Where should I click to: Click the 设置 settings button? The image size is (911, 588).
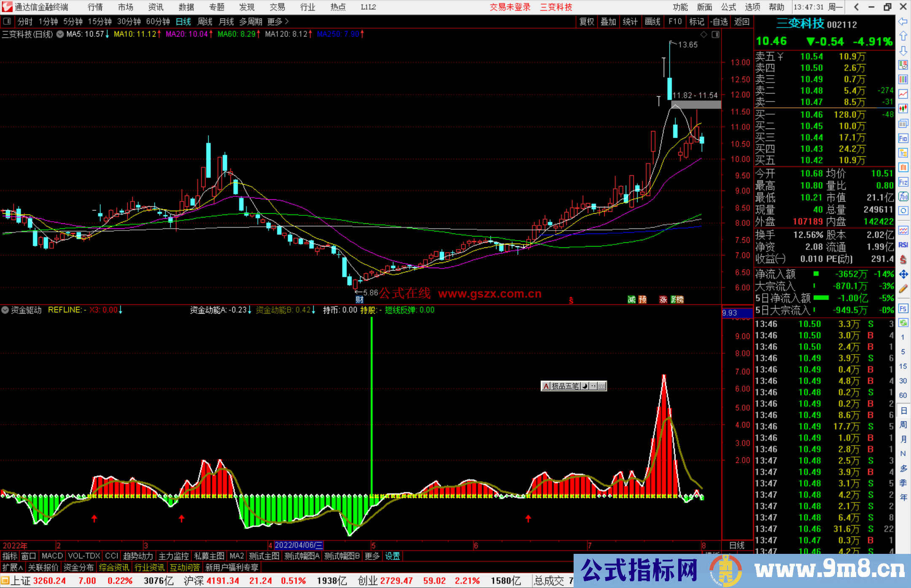coord(392,556)
